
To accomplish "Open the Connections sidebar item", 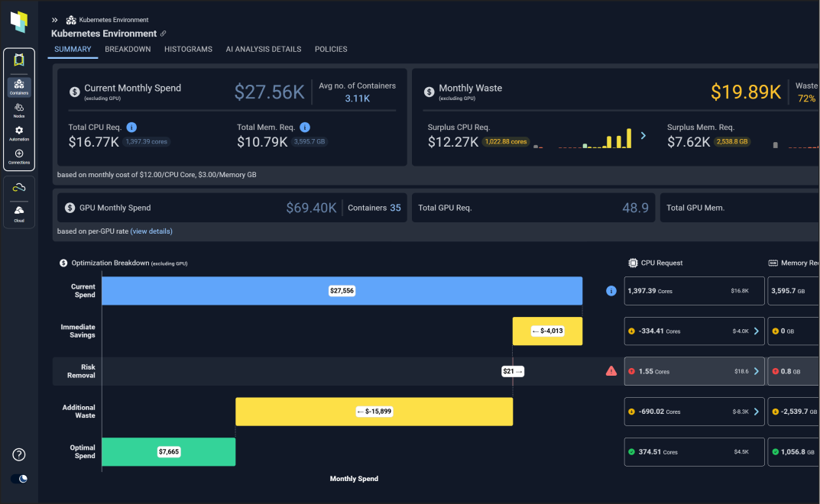I will point(19,157).
